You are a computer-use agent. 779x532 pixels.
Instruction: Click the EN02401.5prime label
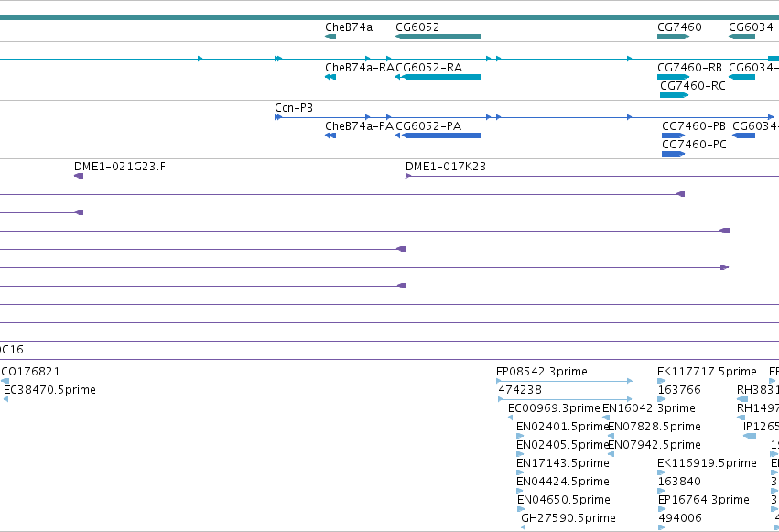(562, 427)
